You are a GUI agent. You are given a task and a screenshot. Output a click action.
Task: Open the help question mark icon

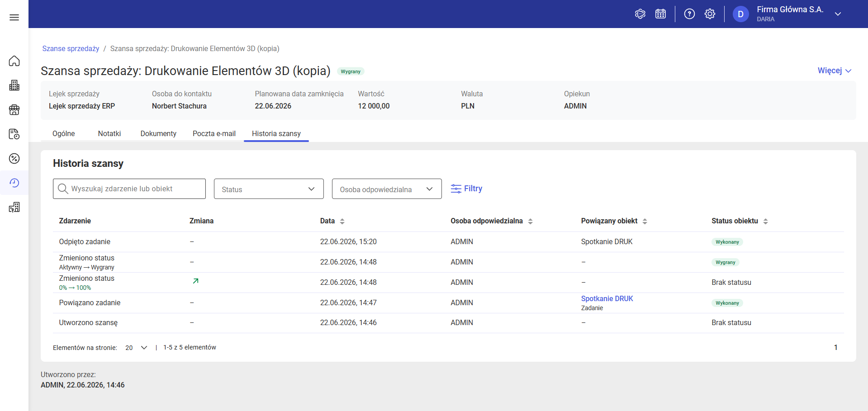coord(689,14)
